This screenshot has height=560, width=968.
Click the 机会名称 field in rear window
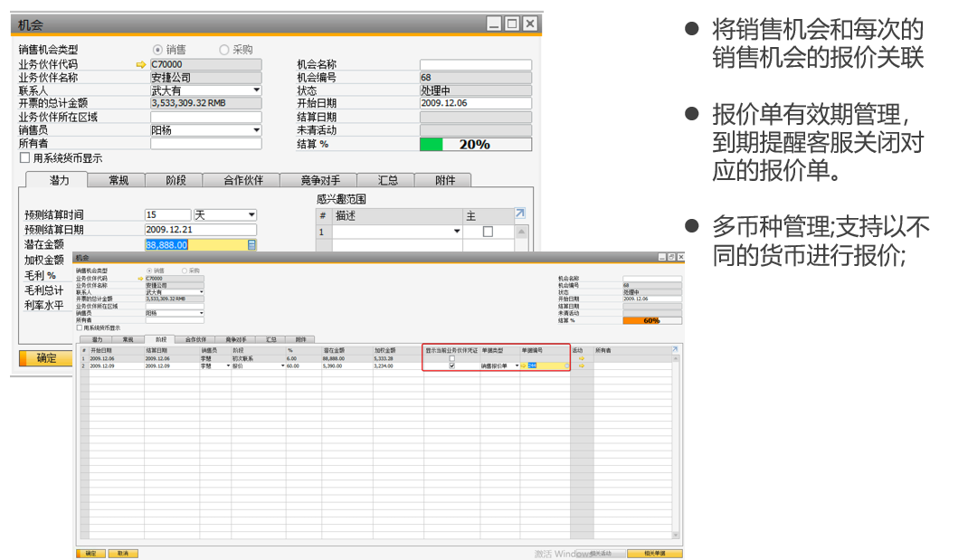click(475, 64)
